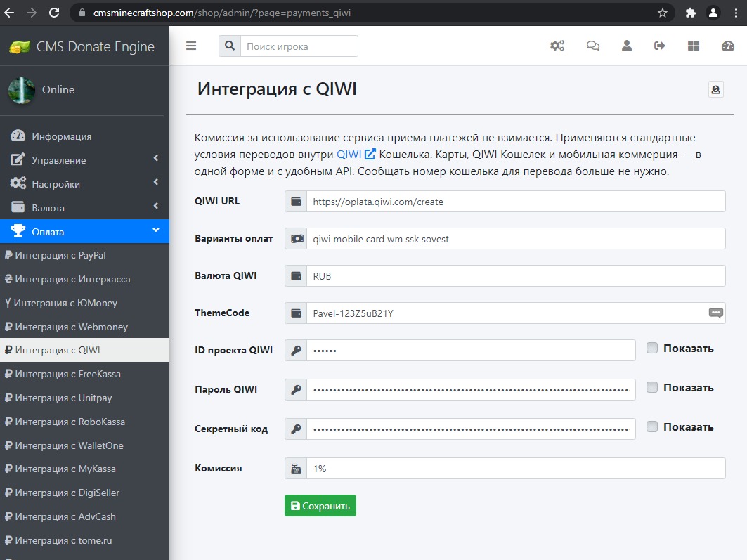Expand the Настройки sidebar section
Image resolution: width=747 pixels, height=560 pixels.
click(x=84, y=184)
